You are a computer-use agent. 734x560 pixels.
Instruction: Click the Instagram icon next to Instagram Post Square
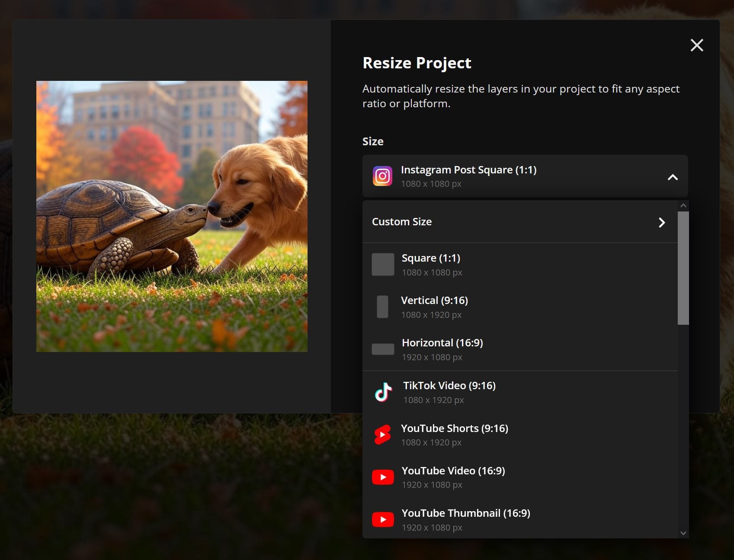(382, 176)
